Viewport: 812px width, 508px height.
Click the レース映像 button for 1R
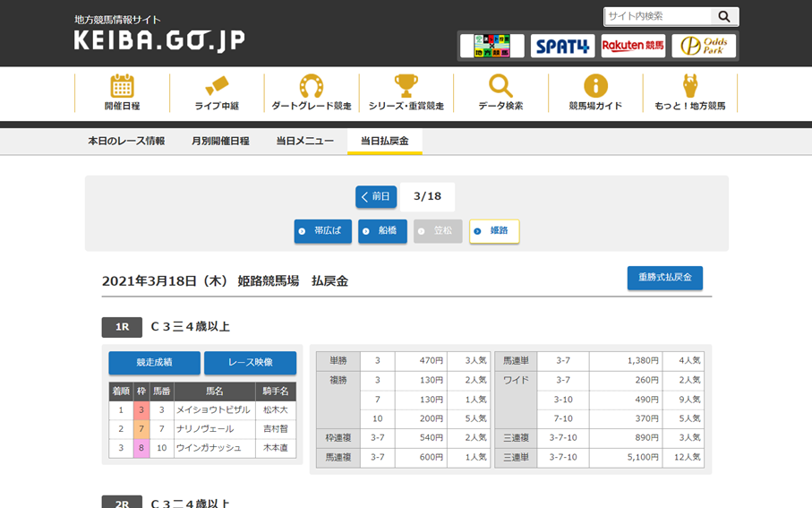pos(250,363)
